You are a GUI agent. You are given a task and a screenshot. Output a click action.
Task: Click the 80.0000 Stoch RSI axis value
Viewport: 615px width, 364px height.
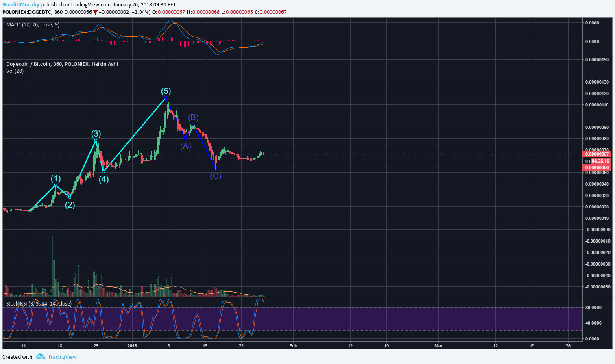pos(593,308)
